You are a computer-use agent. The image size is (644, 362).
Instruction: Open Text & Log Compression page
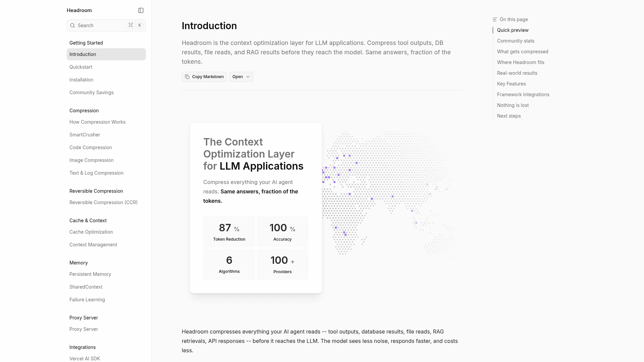[x=106, y=173]
